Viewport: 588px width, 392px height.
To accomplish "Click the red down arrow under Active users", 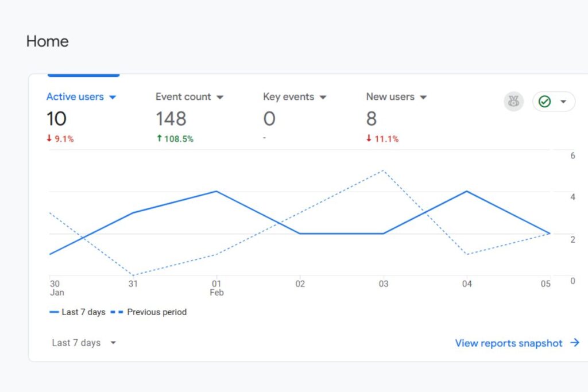I will coord(51,138).
